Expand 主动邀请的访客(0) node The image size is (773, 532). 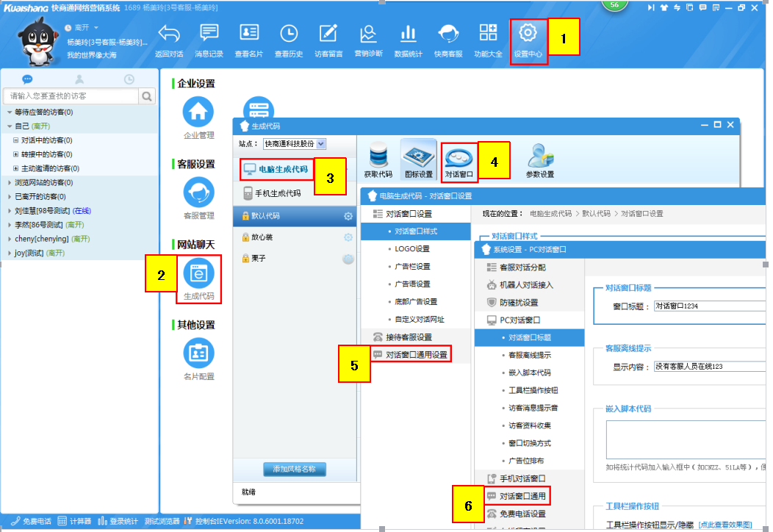15,168
